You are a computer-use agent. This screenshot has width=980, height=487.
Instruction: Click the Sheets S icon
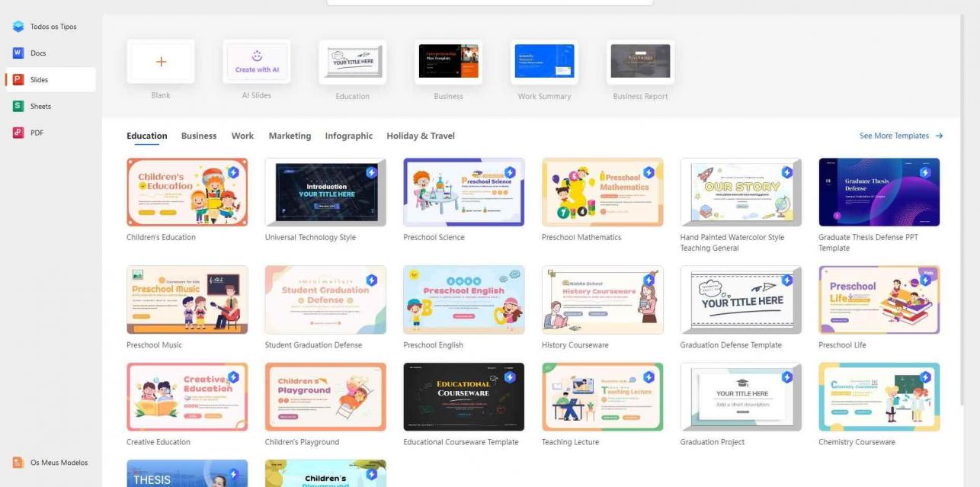18,106
